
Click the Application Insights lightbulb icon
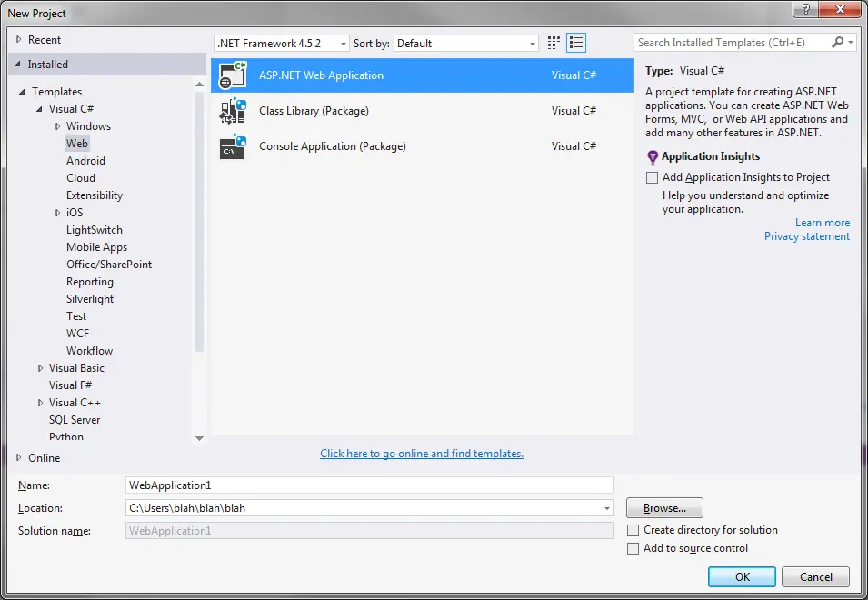click(653, 157)
